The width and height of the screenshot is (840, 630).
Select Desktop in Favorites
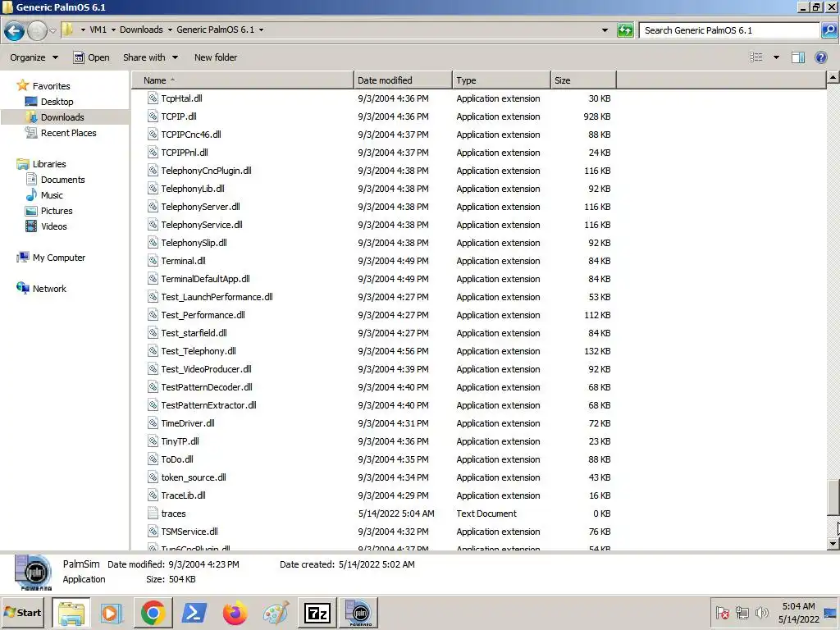pyautogui.click(x=57, y=102)
